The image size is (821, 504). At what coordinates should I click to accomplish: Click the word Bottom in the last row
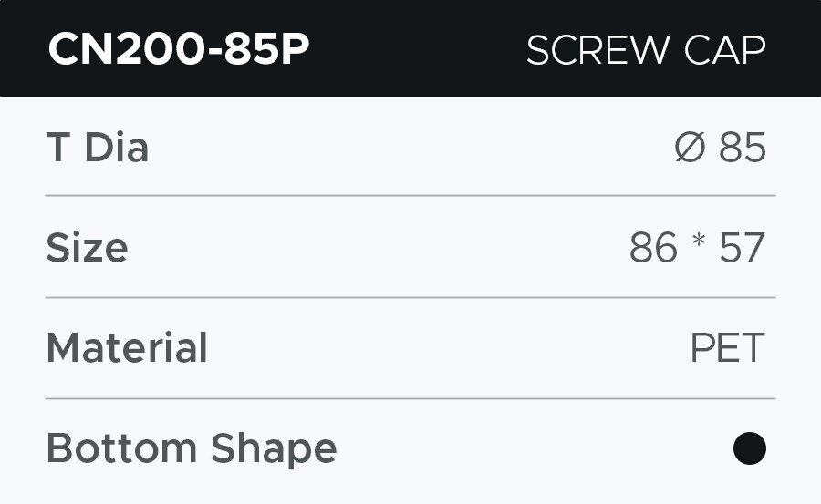point(122,448)
